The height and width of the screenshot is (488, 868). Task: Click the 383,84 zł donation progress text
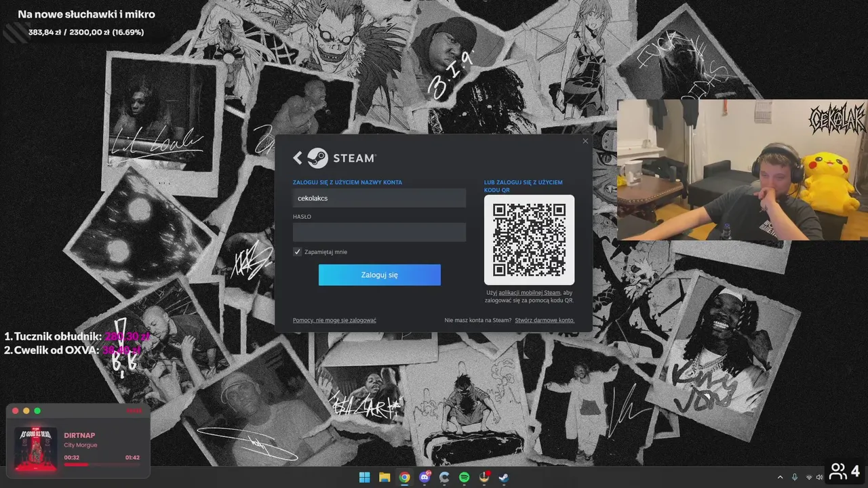pos(86,32)
